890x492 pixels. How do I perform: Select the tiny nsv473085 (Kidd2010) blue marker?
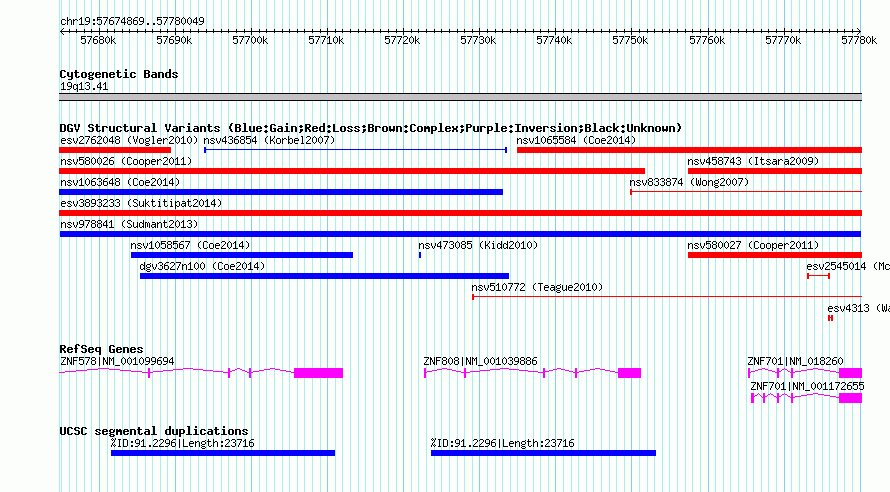tap(420, 255)
